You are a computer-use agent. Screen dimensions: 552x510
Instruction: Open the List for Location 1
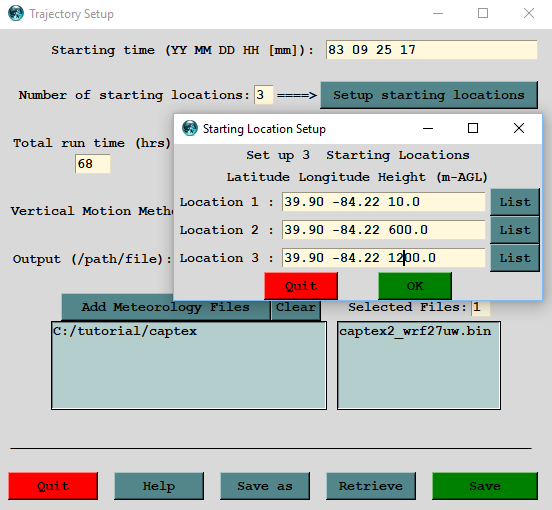click(515, 202)
